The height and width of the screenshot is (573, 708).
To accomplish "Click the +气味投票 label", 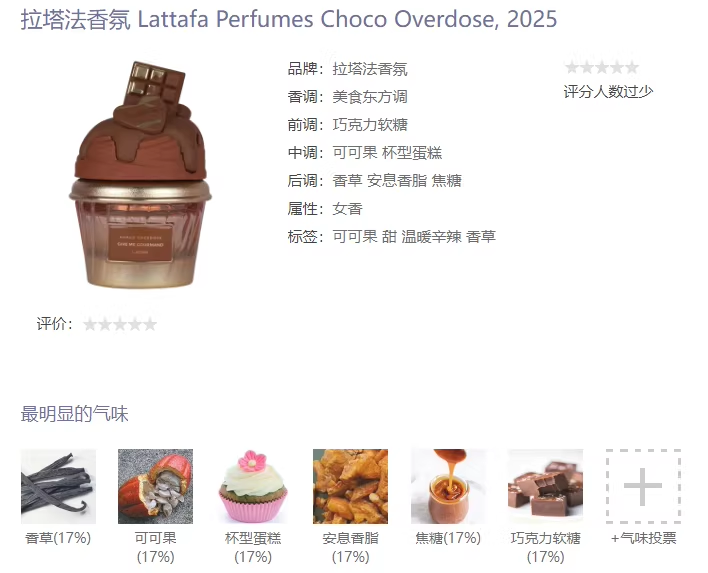I will 643,538.
